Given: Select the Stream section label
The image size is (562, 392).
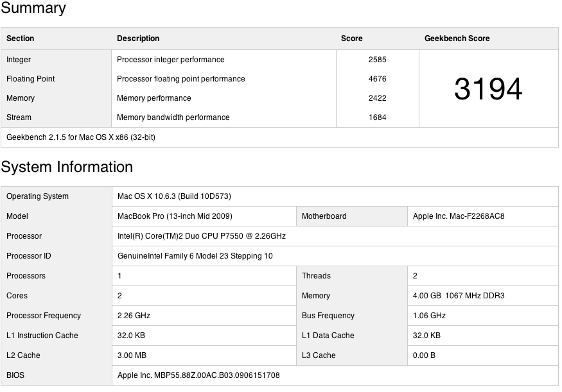Looking at the screenshot, I should [x=19, y=117].
